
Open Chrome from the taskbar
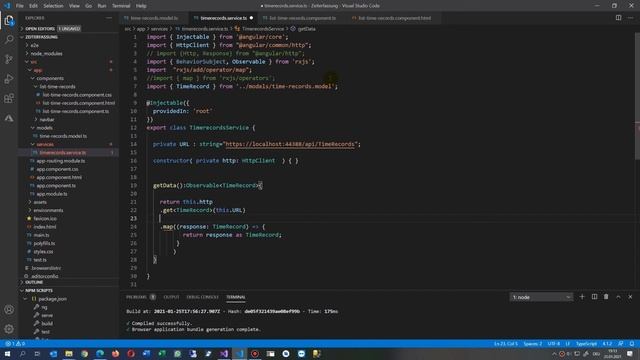click(x=84, y=353)
